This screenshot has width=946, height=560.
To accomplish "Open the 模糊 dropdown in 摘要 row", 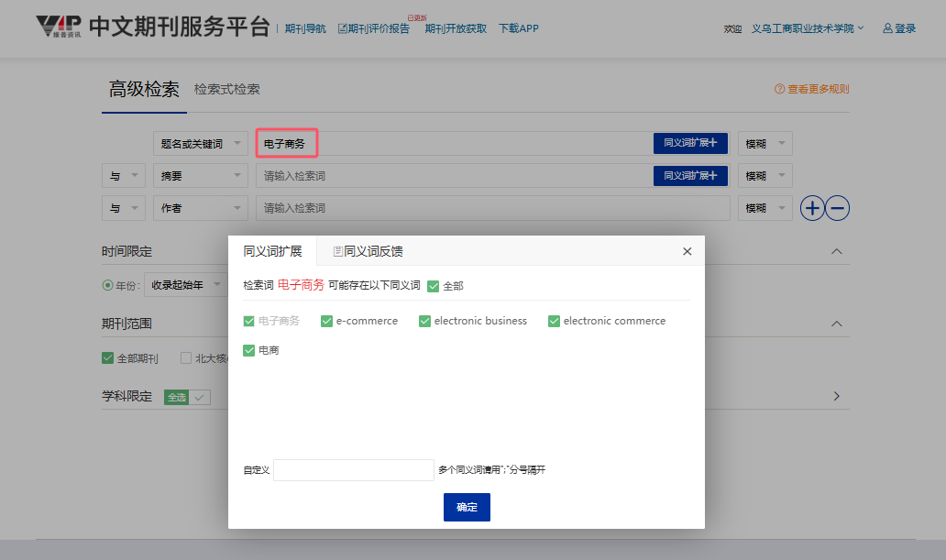I will [x=765, y=176].
